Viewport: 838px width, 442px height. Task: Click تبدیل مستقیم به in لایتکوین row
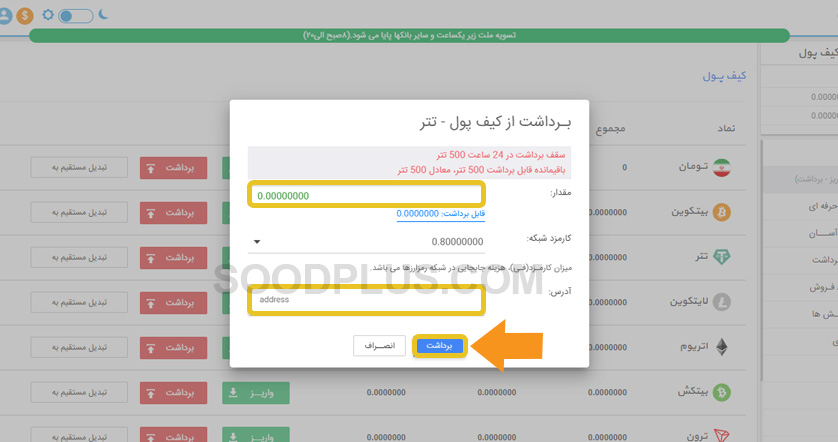(x=79, y=302)
